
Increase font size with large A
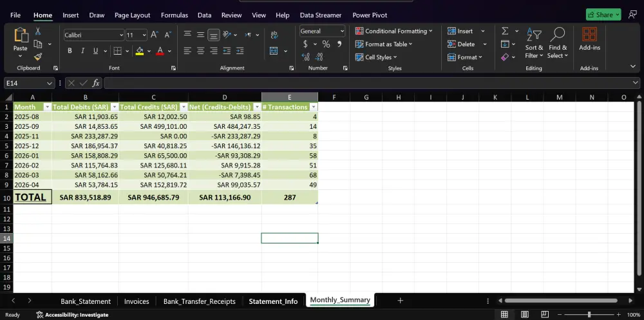155,35
